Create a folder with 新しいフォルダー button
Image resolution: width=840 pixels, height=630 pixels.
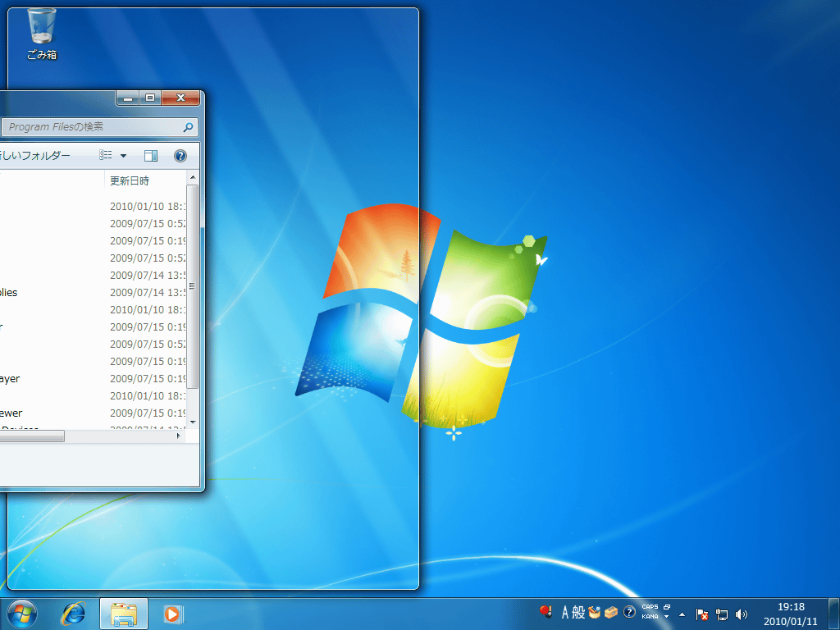tap(35, 155)
